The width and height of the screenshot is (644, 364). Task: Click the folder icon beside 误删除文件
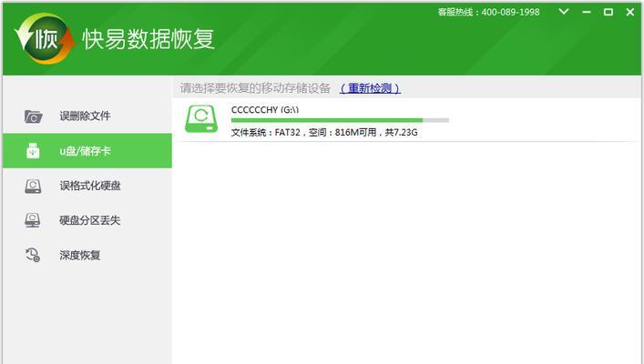[x=33, y=116]
